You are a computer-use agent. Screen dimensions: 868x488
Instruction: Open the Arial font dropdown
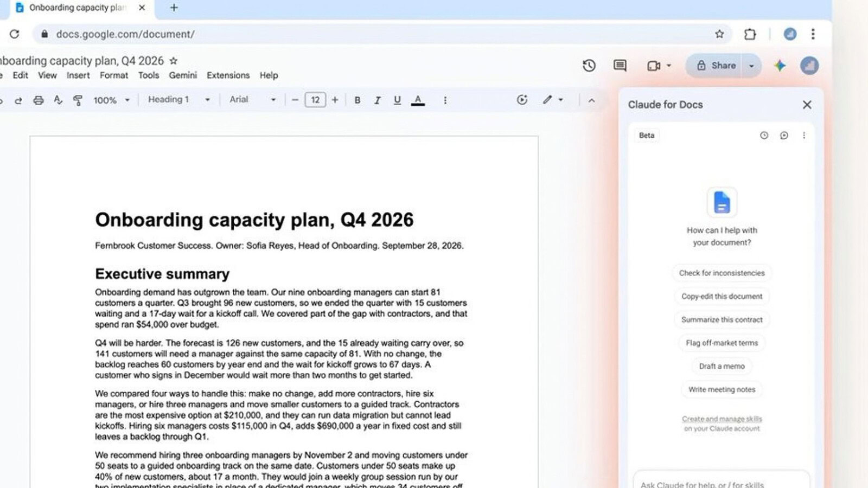[x=253, y=100]
